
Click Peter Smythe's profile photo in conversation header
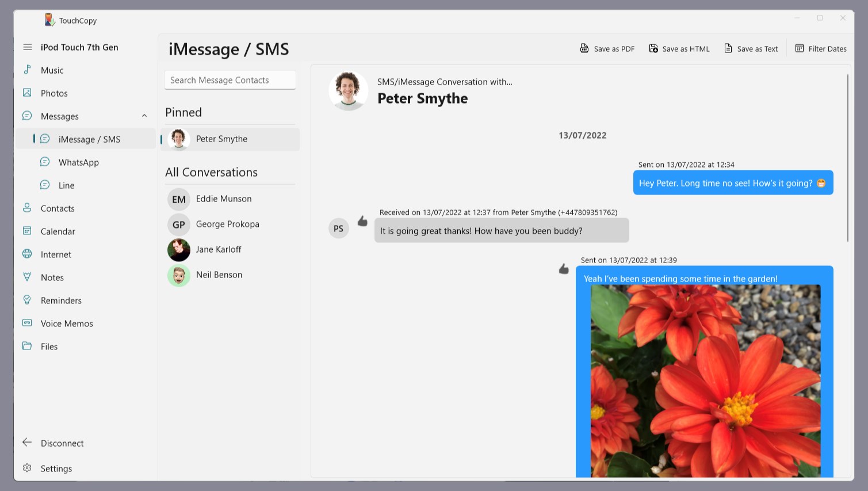[x=349, y=91]
